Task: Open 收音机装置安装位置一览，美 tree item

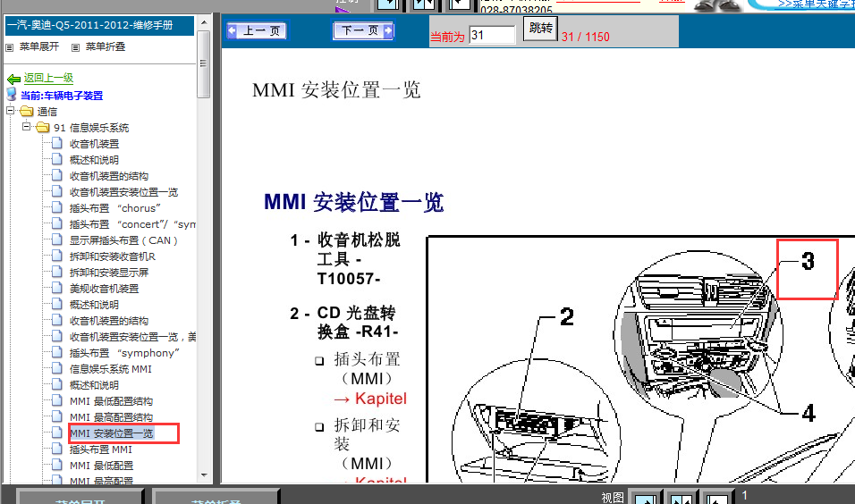Action: (133, 337)
